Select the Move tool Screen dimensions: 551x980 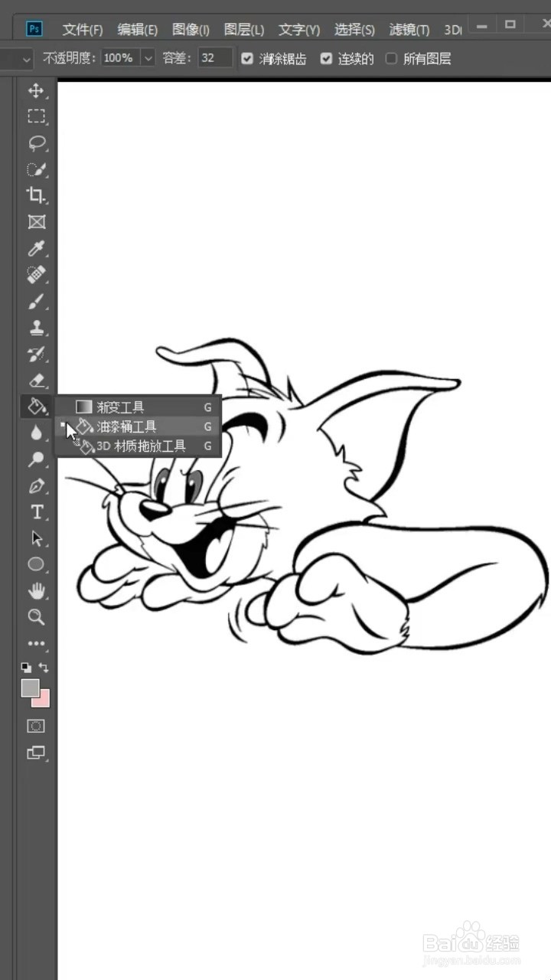[x=36, y=91]
